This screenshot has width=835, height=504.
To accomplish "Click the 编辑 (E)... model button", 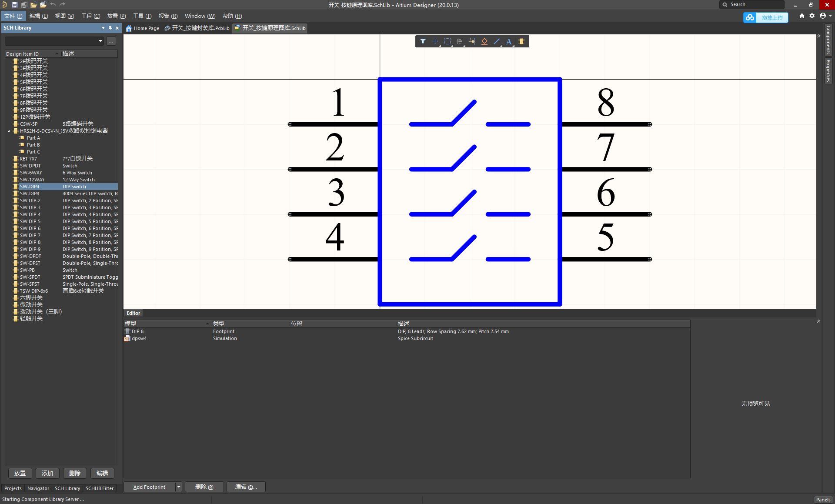I will [x=246, y=487].
